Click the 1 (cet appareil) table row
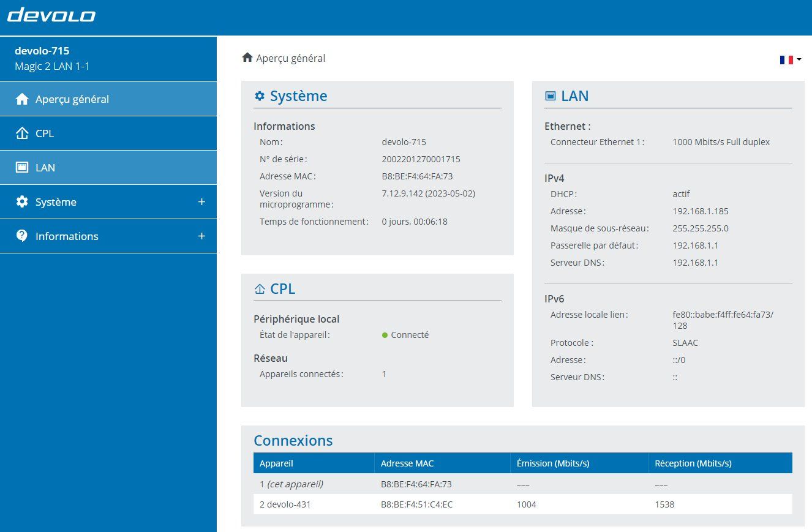 point(523,484)
